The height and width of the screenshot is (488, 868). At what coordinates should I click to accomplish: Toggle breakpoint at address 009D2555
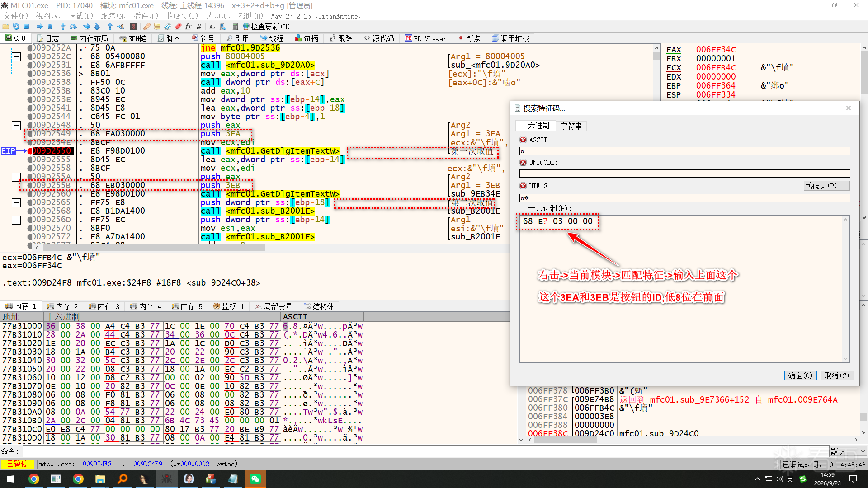30,160
